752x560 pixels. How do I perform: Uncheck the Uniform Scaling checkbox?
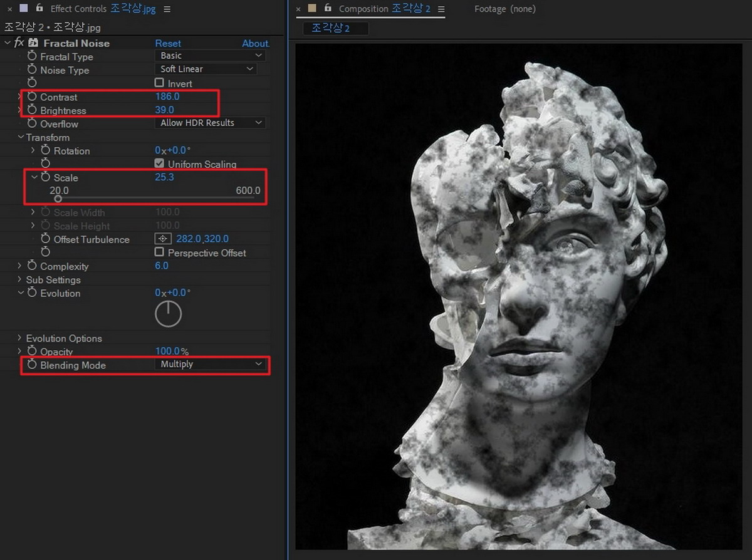pos(159,163)
